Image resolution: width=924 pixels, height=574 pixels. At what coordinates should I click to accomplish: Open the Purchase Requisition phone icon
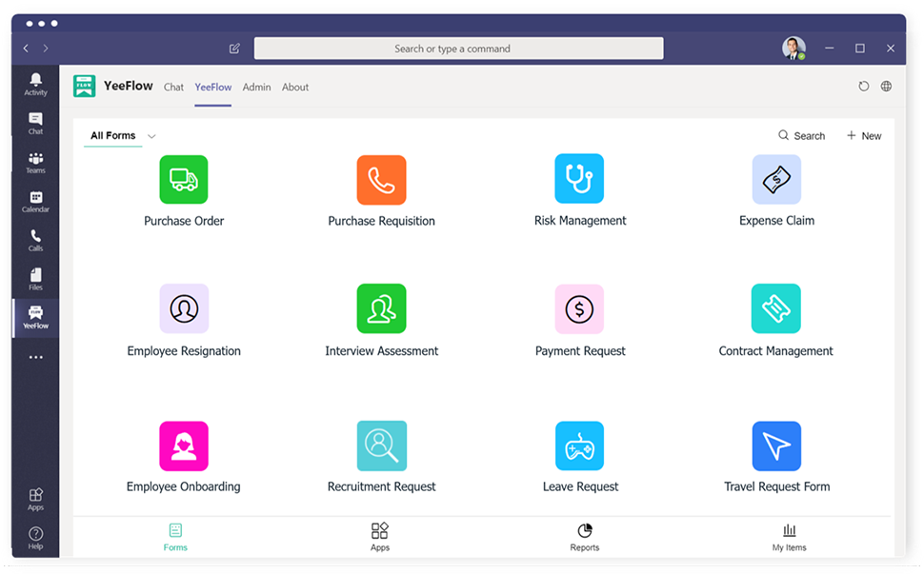pyautogui.click(x=381, y=180)
